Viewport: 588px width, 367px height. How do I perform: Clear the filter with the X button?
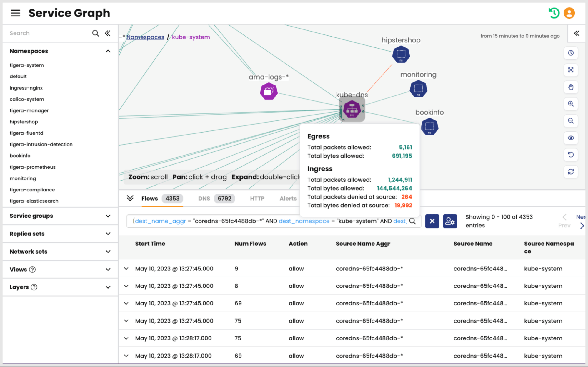(432, 221)
